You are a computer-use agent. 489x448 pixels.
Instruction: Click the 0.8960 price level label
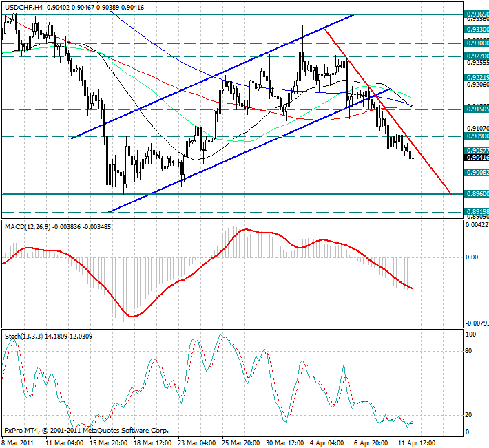click(x=477, y=194)
